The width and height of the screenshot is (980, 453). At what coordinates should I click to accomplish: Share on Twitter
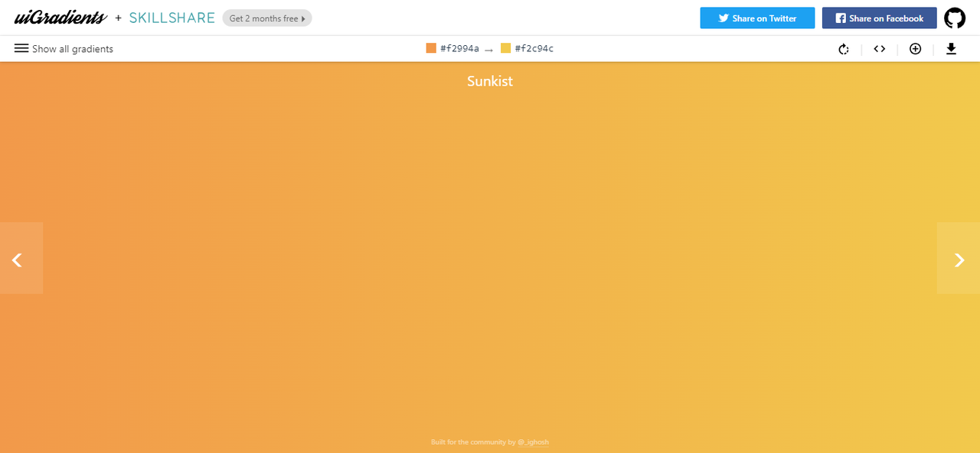(x=757, y=18)
